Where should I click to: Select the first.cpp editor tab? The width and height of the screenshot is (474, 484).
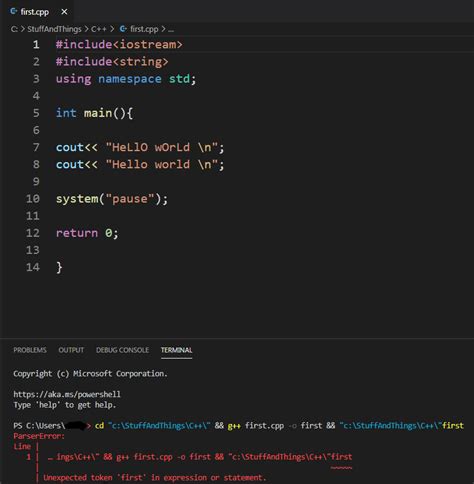[38, 12]
